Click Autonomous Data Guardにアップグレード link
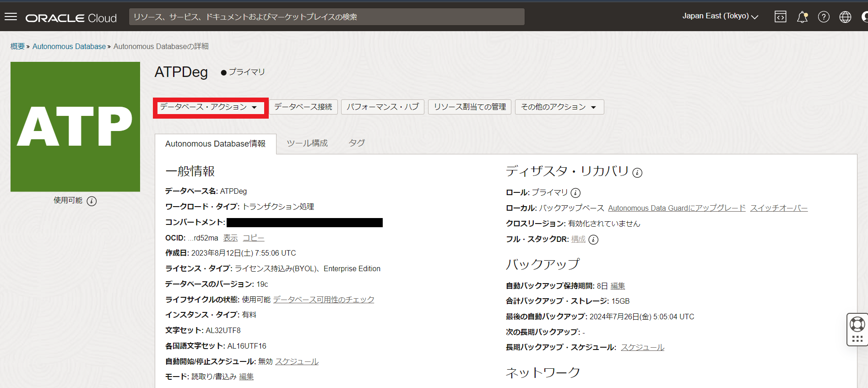868x388 pixels. coord(677,208)
